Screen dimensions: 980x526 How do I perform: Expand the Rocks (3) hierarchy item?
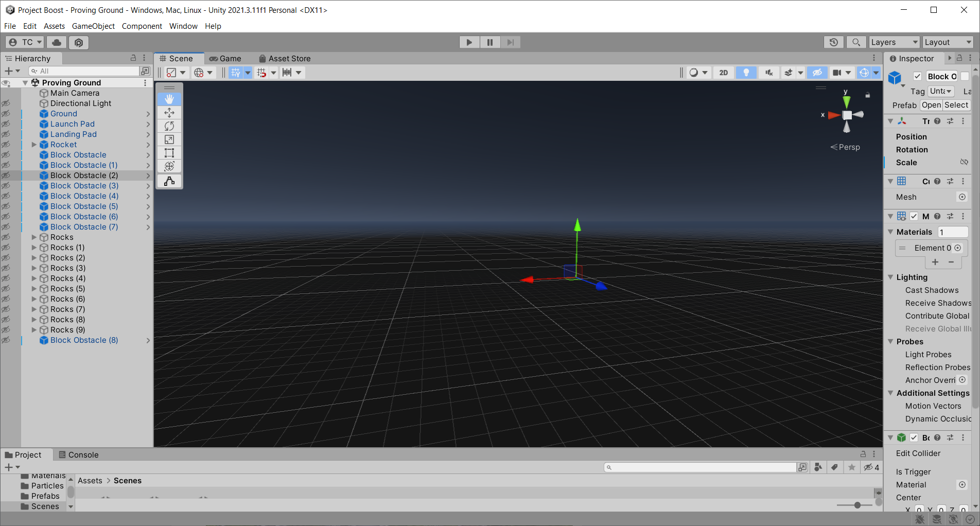point(33,268)
